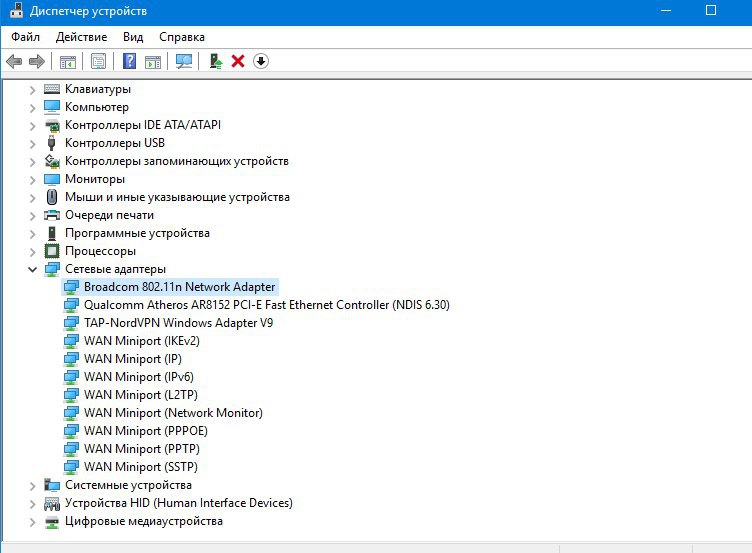Select WAN Miniport (PPPOE)

[x=146, y=431]
